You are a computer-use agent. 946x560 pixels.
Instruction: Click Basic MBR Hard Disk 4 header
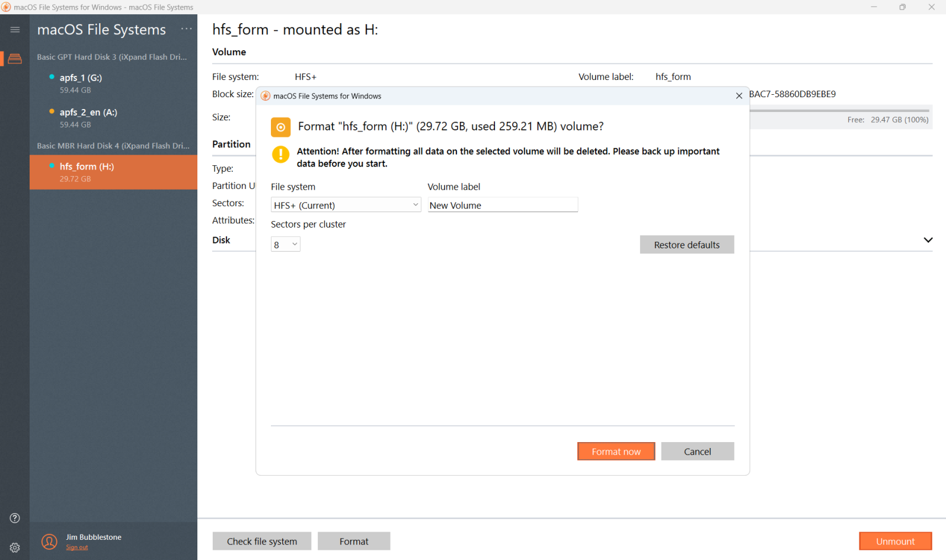tap(113, 146)
